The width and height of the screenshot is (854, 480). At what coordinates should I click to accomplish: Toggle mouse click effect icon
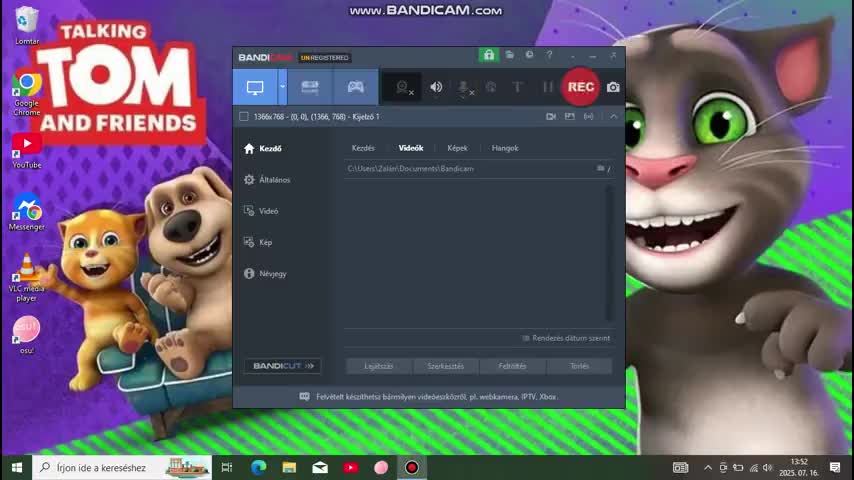[491, 87]
